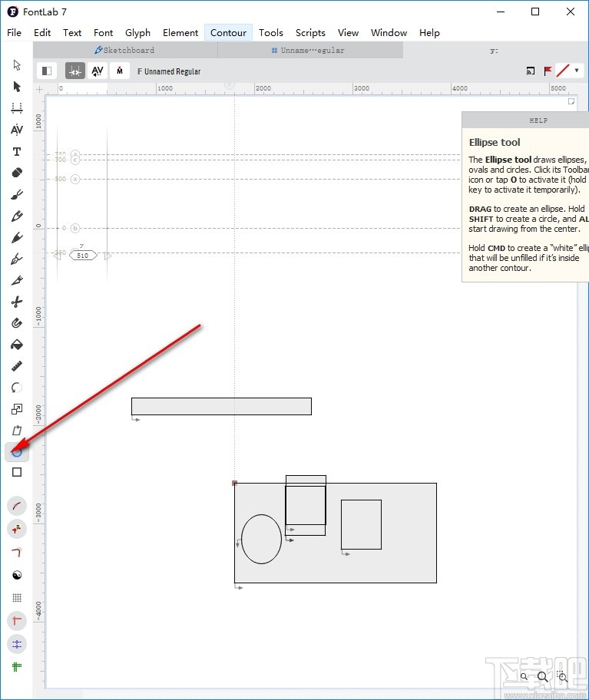589x700 pixels.
Task: Click F Unnamed Regular font label
Action: (169, 71)
